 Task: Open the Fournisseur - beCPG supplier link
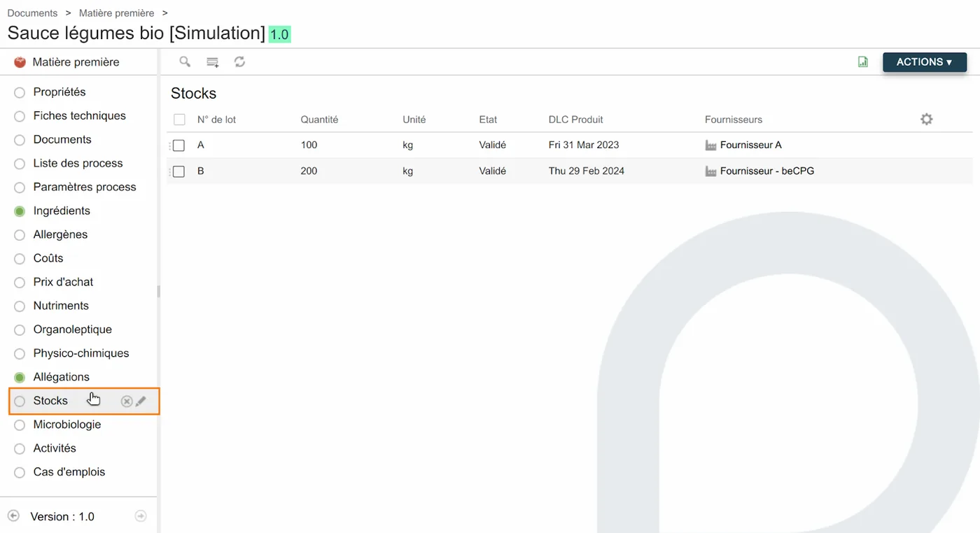[767, 171]
